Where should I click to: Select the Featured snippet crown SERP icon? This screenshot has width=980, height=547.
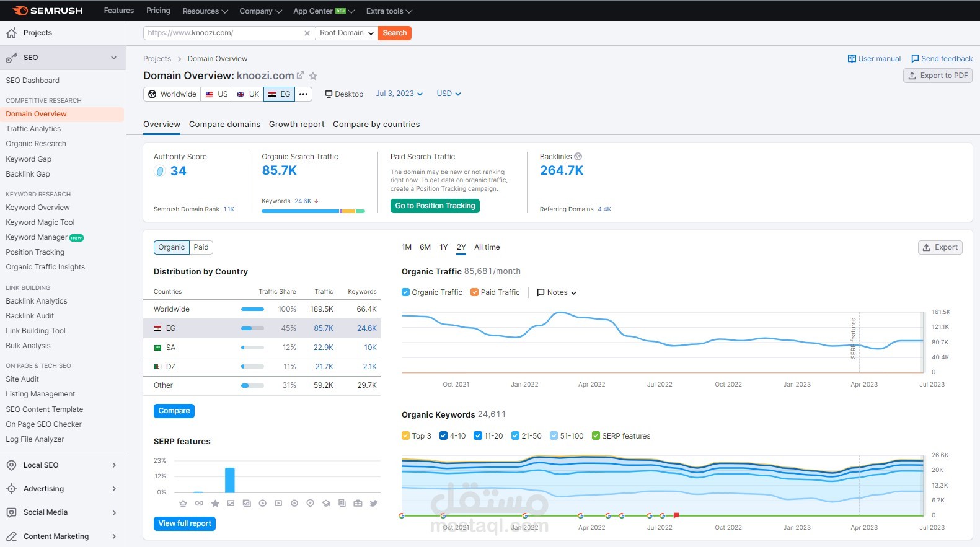[183, 504]
